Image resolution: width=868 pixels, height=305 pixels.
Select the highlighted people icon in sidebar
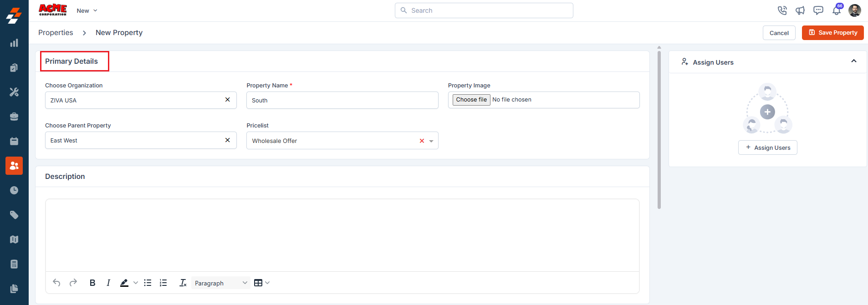click(14, 166)
